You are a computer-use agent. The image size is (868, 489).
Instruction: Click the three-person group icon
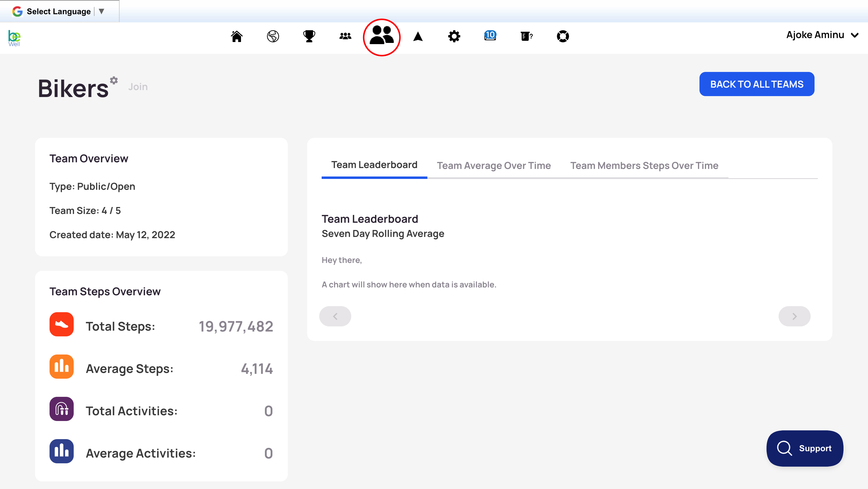pyautogui.click(x=346, y=36)
